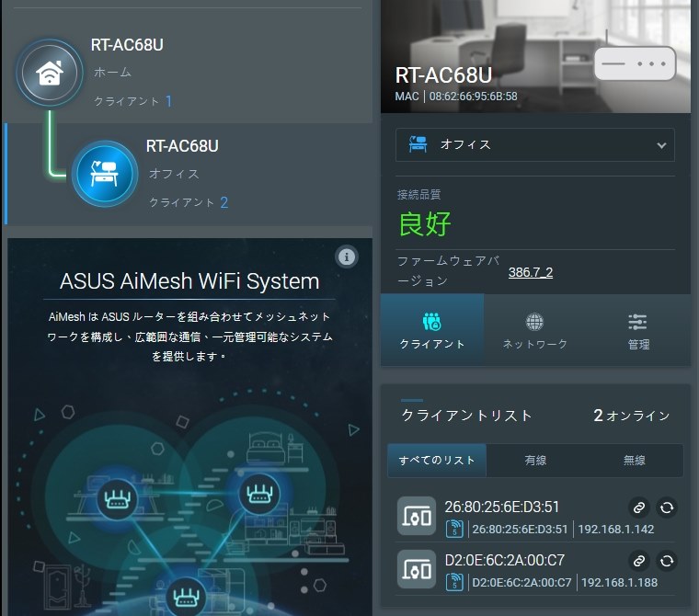The image size is (699, 616).
Task: Click the 2 オンライン count
Action: coord(632,416)
